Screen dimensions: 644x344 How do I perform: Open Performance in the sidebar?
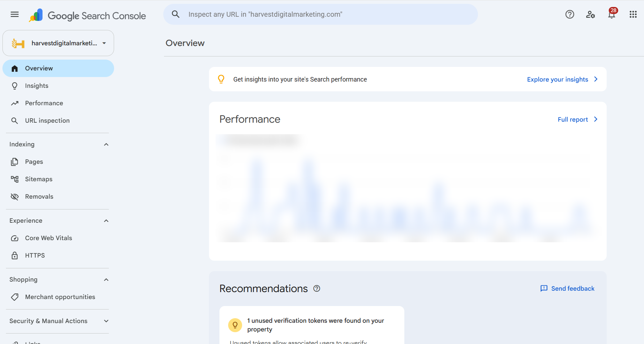pyautogui.click(x=58, y=103)
